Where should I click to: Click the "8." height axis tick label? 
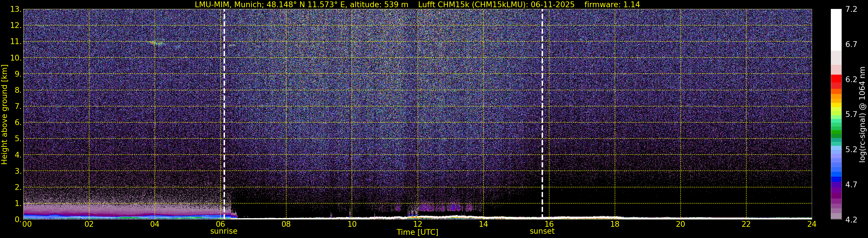coord(18,90)
